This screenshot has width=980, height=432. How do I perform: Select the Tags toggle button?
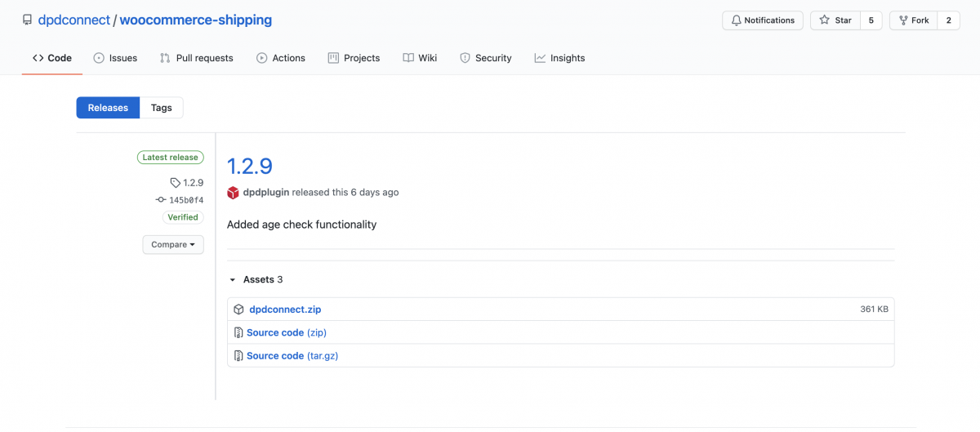[162, 108]
